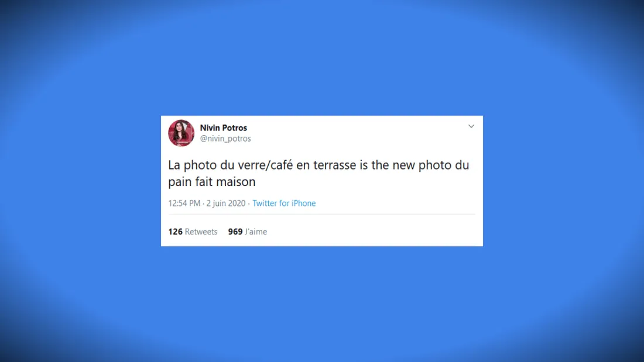The image size is (644, 362).
Task: Click the date 2 juin 2020
Action: tap(225, 203)
